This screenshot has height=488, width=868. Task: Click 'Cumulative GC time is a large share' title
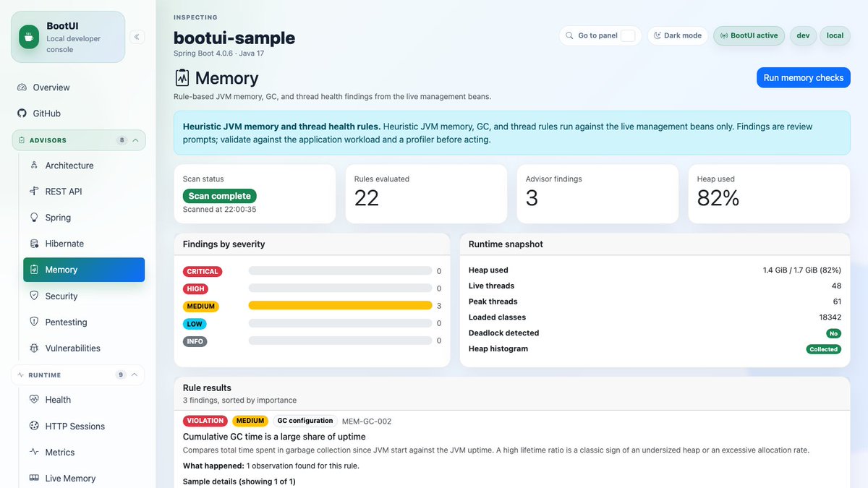coord(274,437)
